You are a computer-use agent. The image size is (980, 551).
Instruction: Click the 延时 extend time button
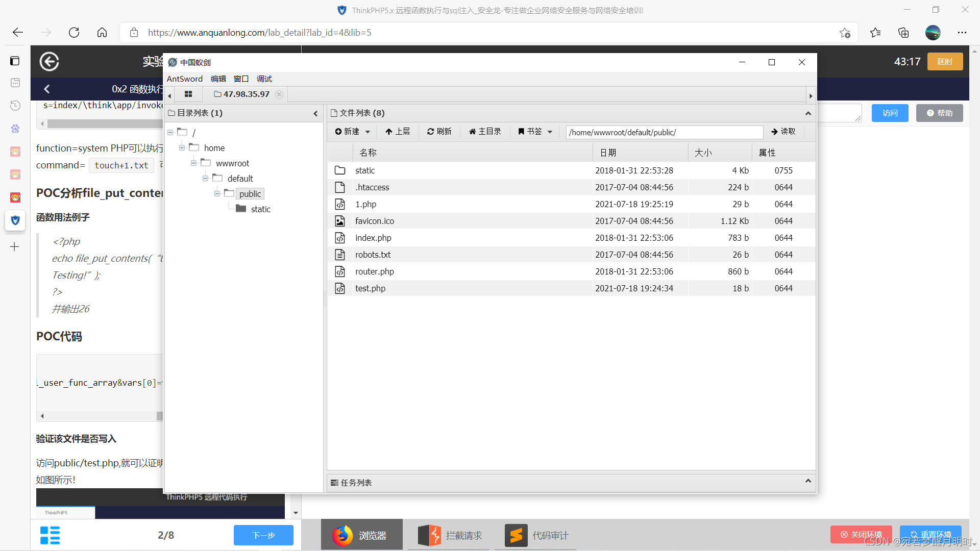tap(945, 62)
